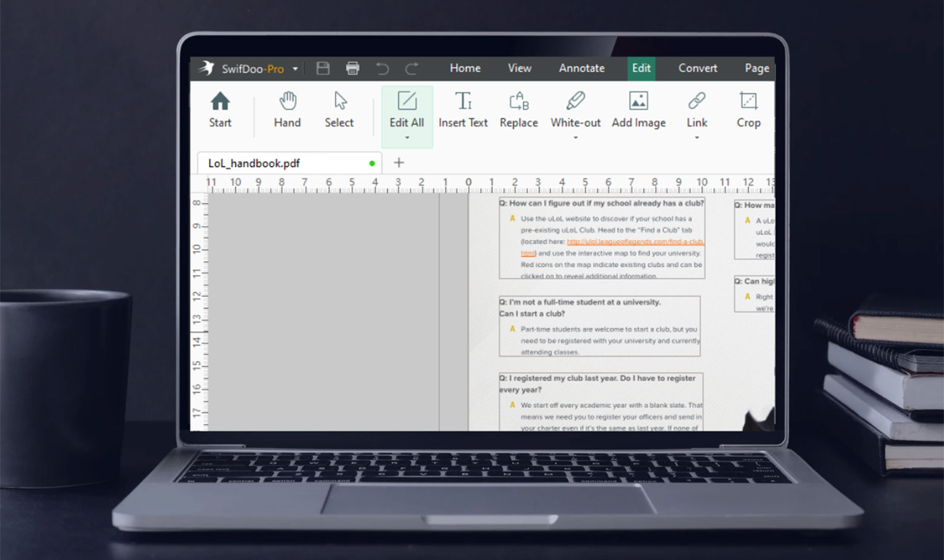Screen dimensions: 944x560
Task: Open a new tab with the plus button
Action: click(398, 162)
